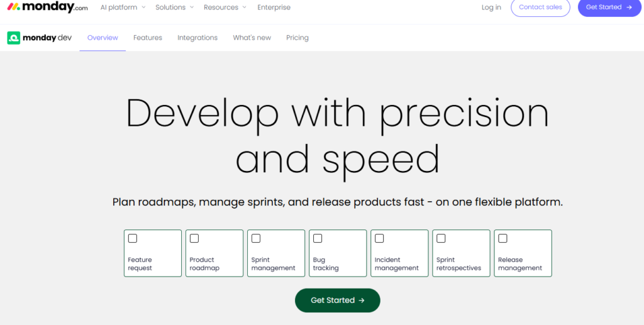Click the monday dev green logo icon
Screen dimensions: 644x325
14,38
